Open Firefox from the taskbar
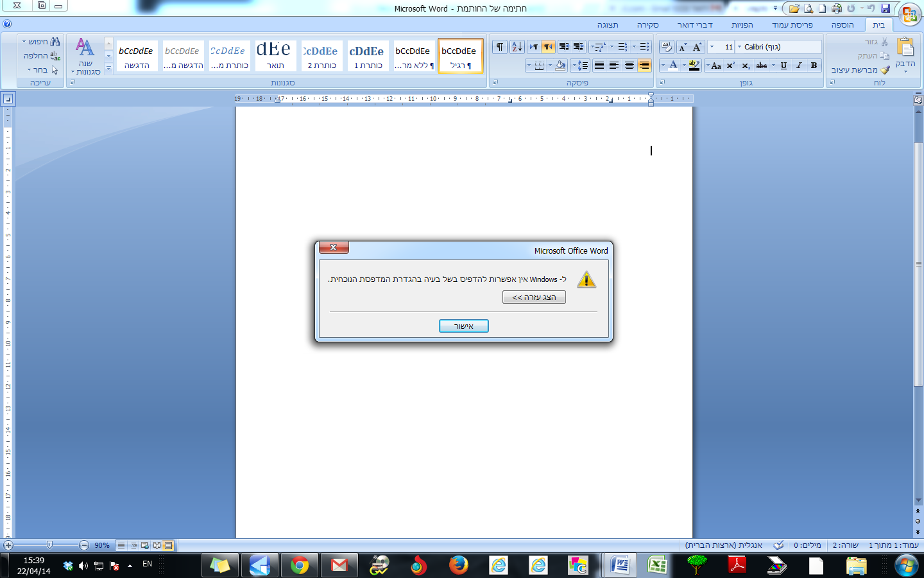Image resolution: width=924 pixels, height=578 pixels. point(458,565)
